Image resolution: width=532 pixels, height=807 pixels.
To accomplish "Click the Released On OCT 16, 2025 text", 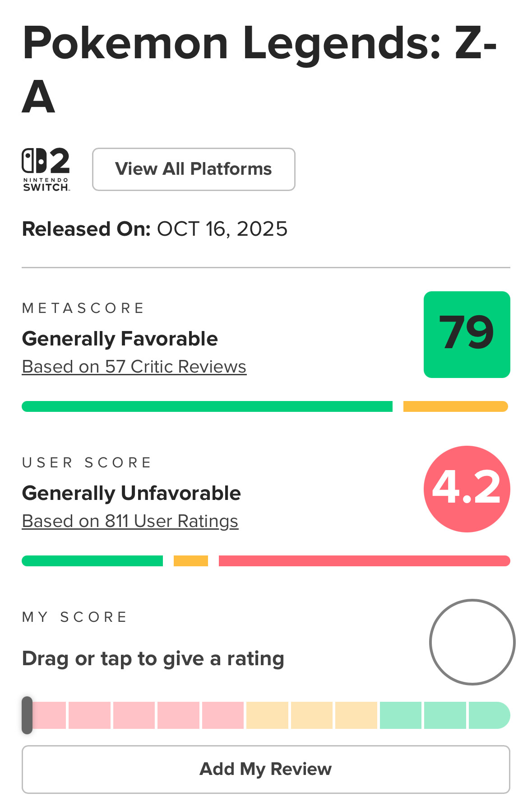I will pos(154,229).
